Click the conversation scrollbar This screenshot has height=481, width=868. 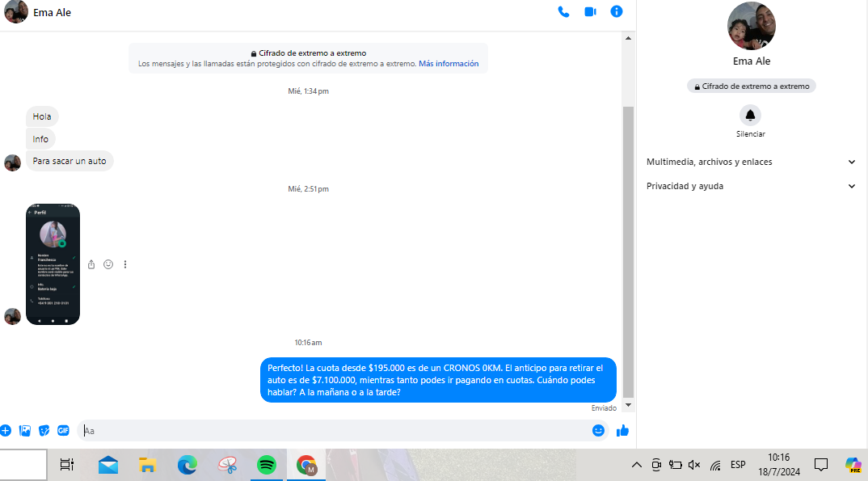[629, 251]
